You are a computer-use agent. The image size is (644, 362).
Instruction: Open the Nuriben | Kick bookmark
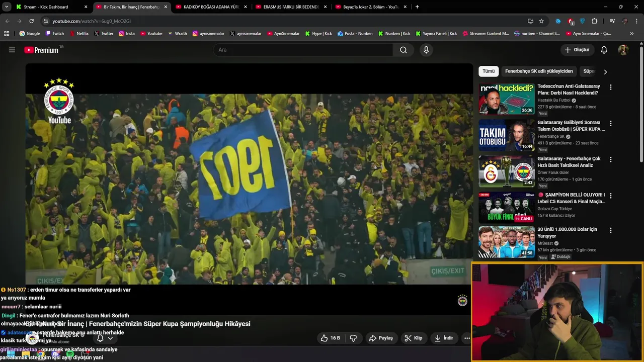pos(394,34)
